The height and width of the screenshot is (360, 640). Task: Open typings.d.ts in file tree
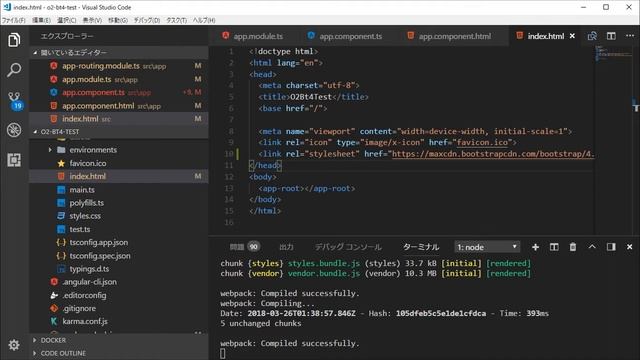[118, 269]
